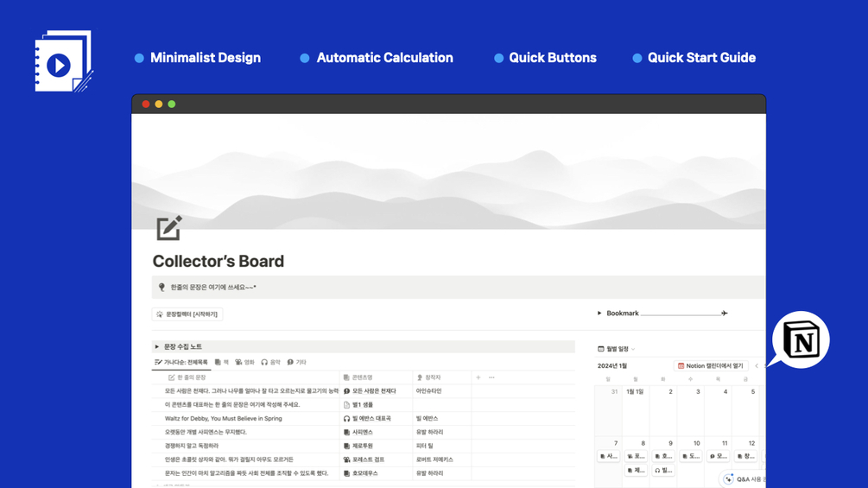Click the yellow window minimize dot
The image size is (868, 488).
[159, 104]
